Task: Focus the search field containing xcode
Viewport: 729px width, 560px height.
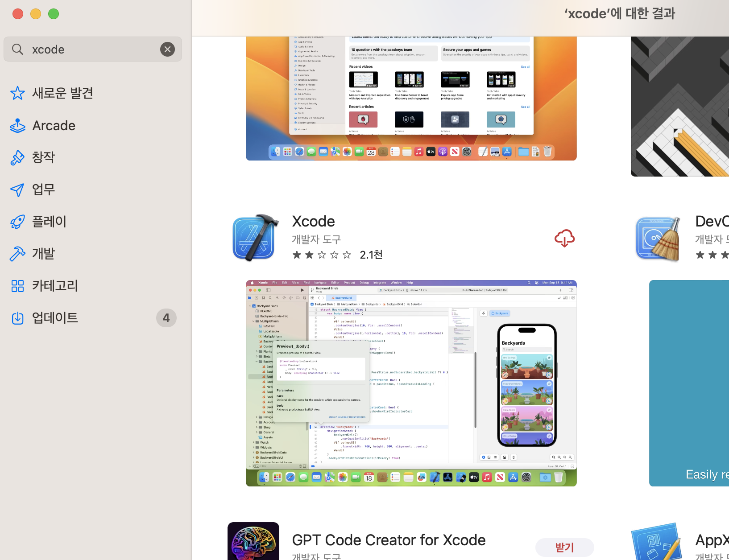Action: point(93,49)
